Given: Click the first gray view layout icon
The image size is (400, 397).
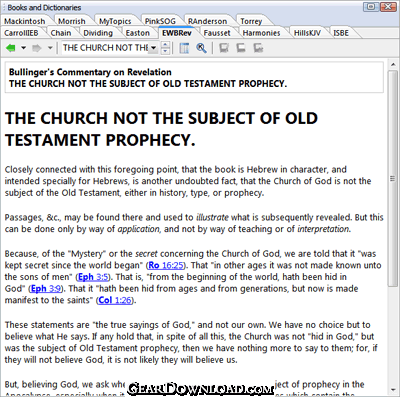Looking at the screenshot, I should 224,48.
